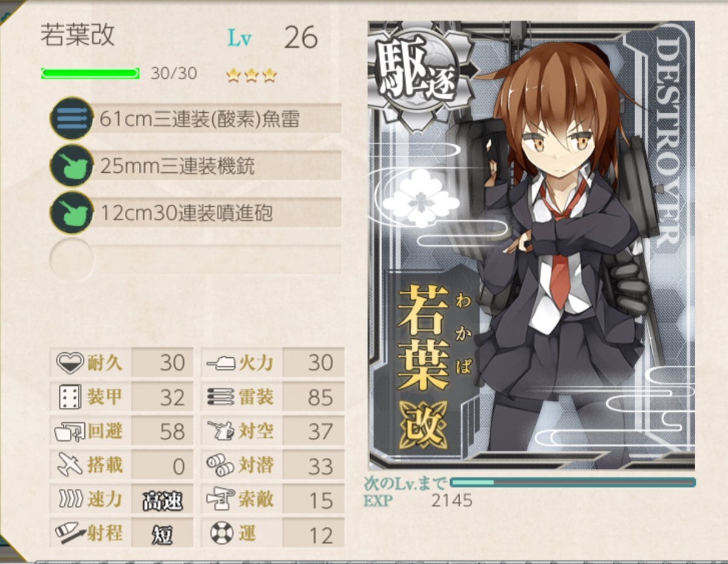Click the lifebuoy icon next to 運
The width and height of the screenshot is (728, 564).
tap(221, 534)
